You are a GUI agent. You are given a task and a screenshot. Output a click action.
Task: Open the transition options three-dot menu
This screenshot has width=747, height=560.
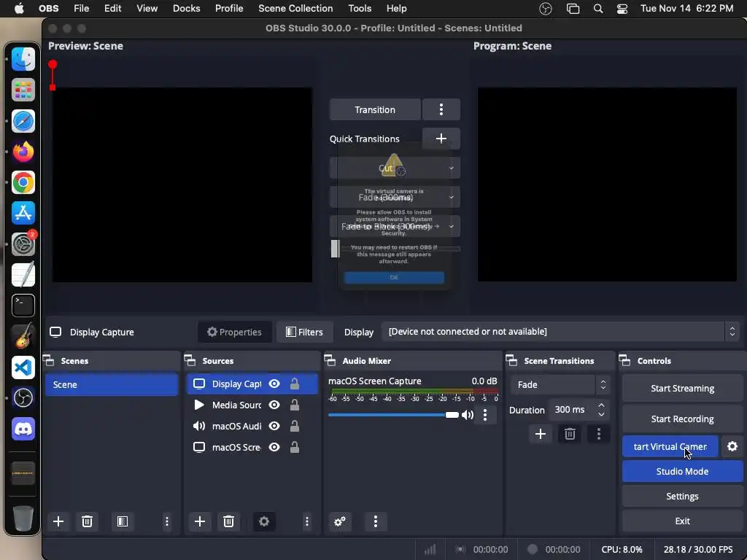tap(441, 109)
